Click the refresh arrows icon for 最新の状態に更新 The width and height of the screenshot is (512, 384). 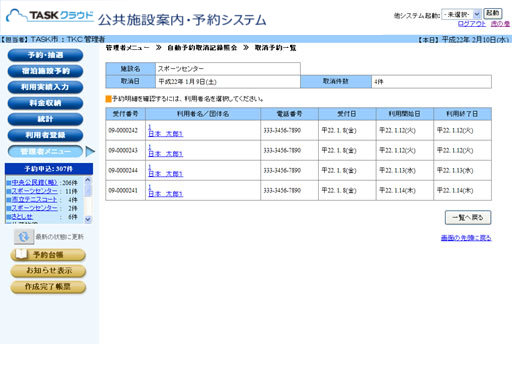[24, 237]
